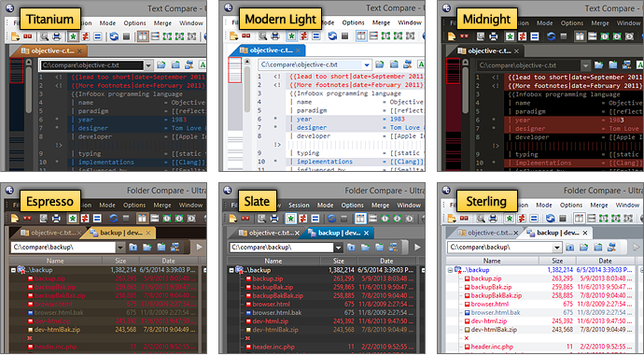Image resolution: width=644 pixels, height=356 pixels.
Task: Collapse the ..\backup tree node in Slate
Action: point(231,270)
